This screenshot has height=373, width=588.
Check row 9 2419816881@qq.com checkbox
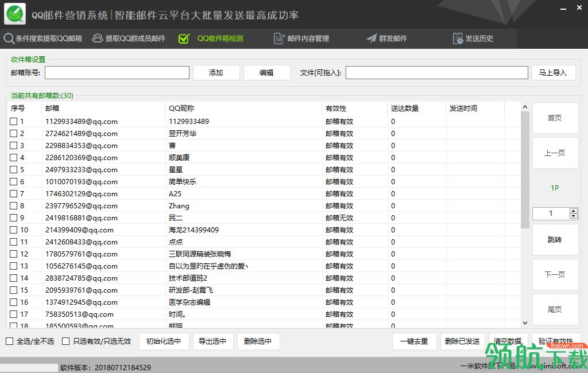(14, 218)
